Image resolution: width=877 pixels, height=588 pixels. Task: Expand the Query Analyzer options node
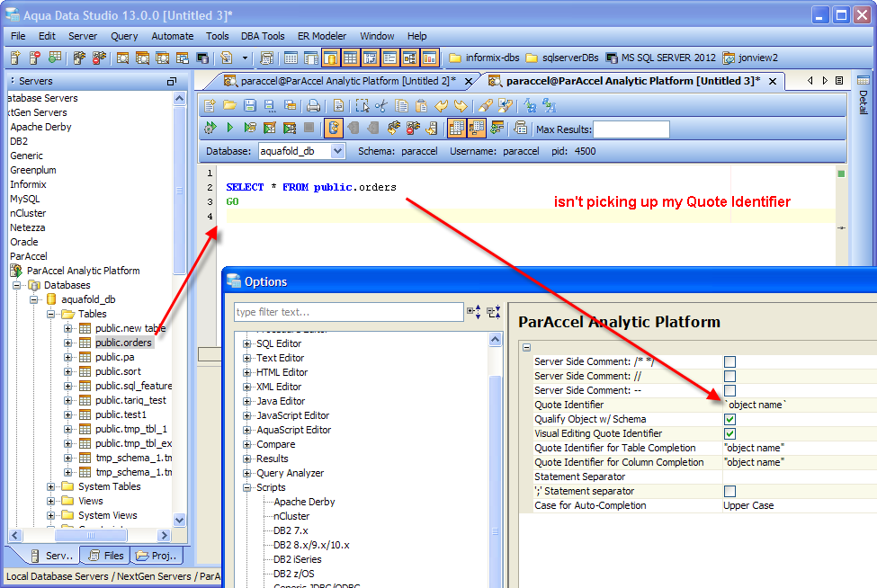pos(246,473)
